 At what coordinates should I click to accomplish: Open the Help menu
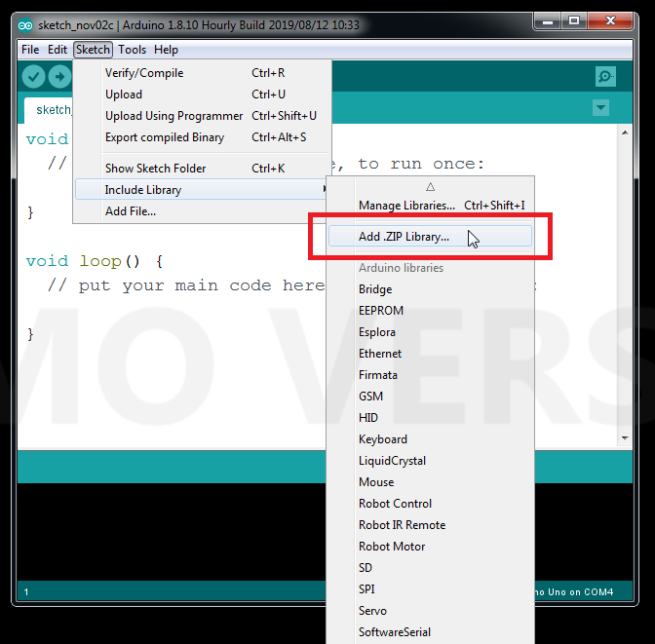pos(166,50)
